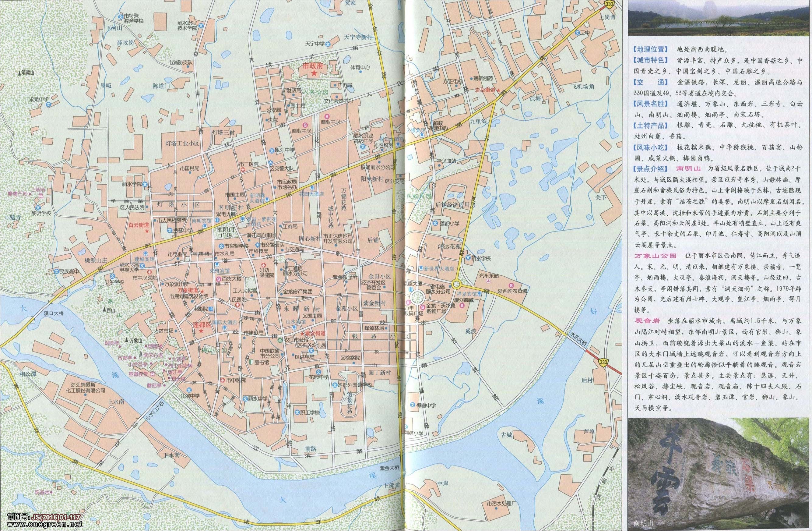Click the S shopping icon beside 百货大楼
This screenshot has width=812, height=531.
pyautogui.click(x=218, y=279)
